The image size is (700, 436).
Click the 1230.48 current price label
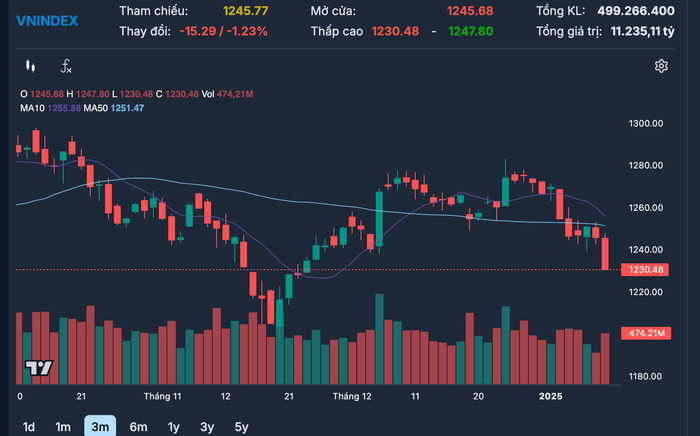pos(645,270)
